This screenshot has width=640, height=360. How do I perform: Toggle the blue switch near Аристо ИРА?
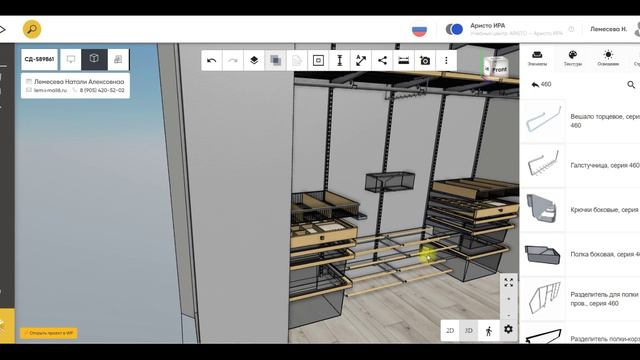coord(454,29)
